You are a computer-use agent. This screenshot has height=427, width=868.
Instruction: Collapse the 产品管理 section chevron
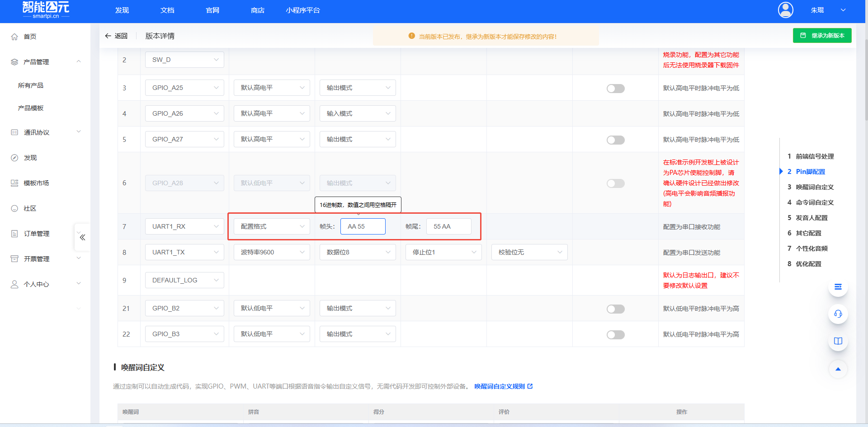click(x=79, y=61)
